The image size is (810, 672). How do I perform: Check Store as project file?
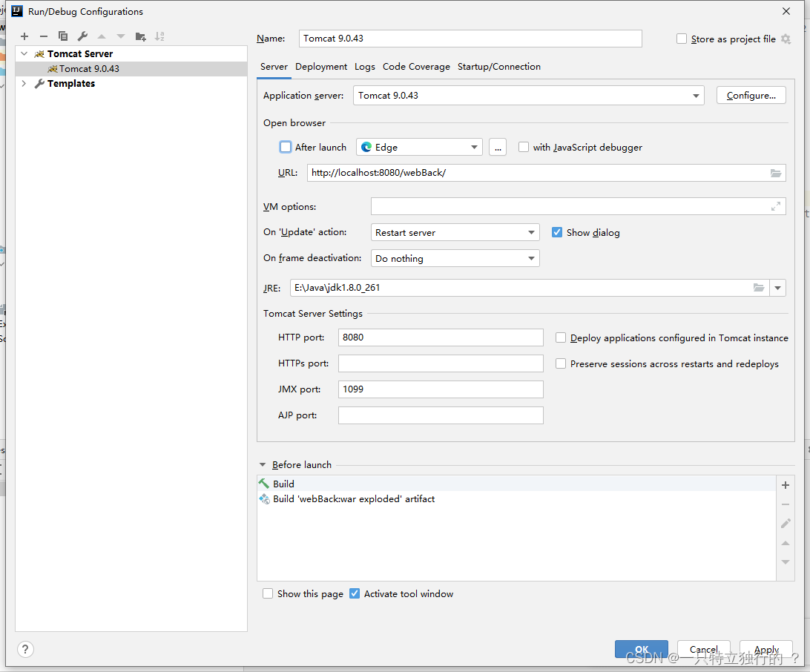[x=681, y=39]
